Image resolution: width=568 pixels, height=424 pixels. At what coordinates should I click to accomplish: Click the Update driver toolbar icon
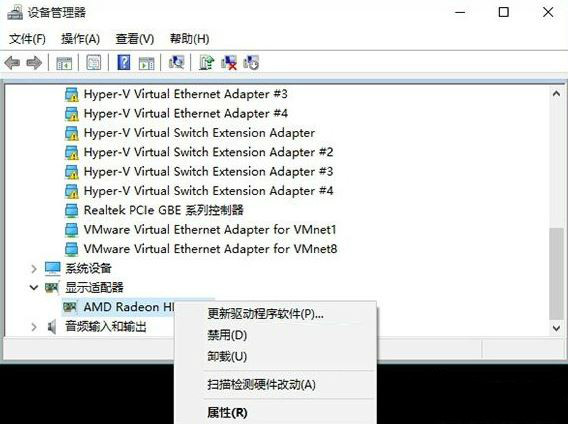(x=206, y=63)
